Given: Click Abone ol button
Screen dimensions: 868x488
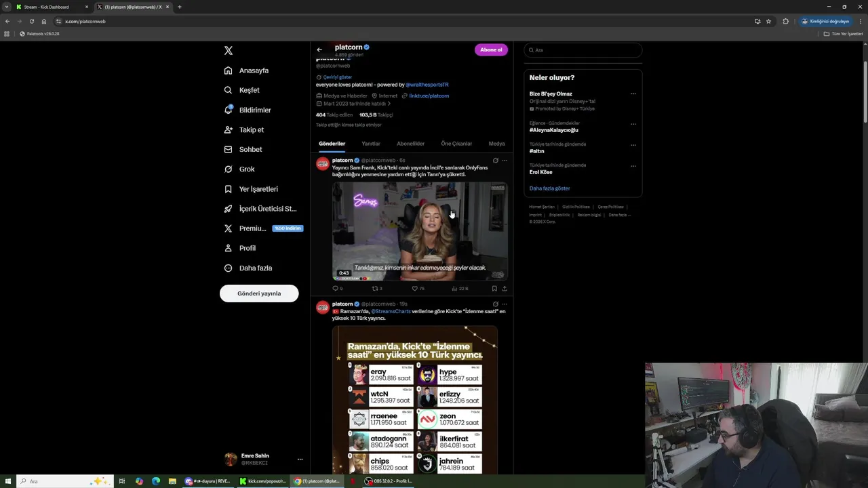Looking at the screenshot, I should click(x=491, y=49).
